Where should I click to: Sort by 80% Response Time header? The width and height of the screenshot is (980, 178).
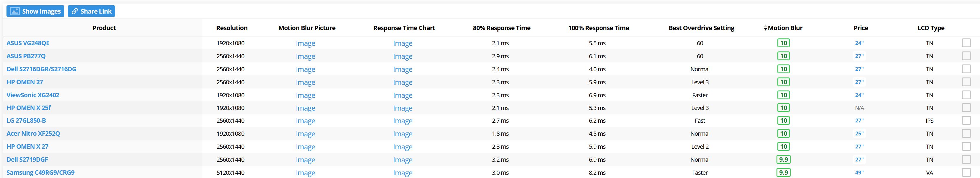501,28
